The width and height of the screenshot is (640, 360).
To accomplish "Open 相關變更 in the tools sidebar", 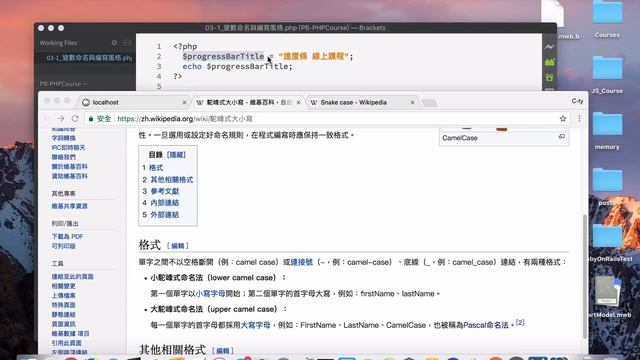I will coord(64,286).
